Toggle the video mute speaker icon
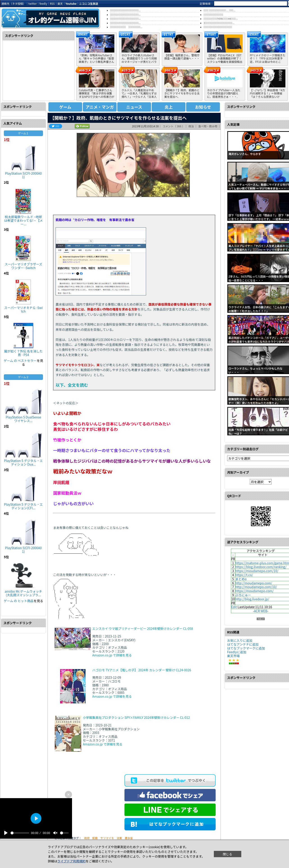This screenshot has height=868, width=289. pyautogui.click(x=56, y=833)
